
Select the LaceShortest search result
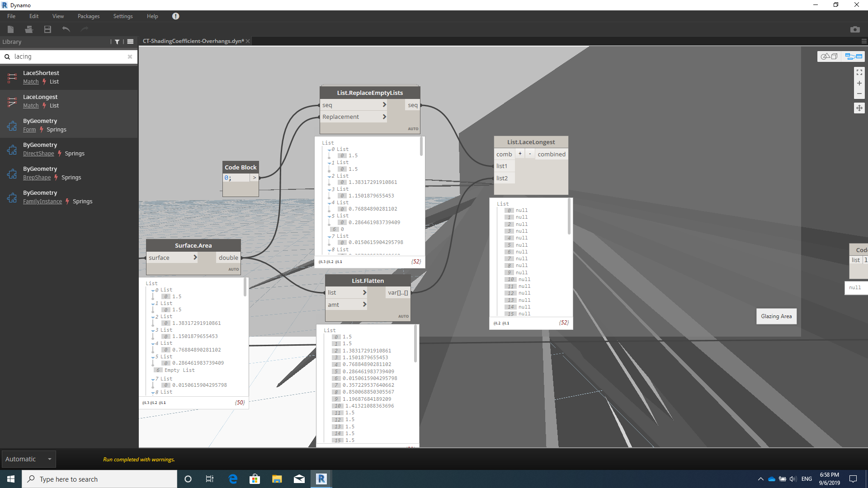tap(69, 77)
